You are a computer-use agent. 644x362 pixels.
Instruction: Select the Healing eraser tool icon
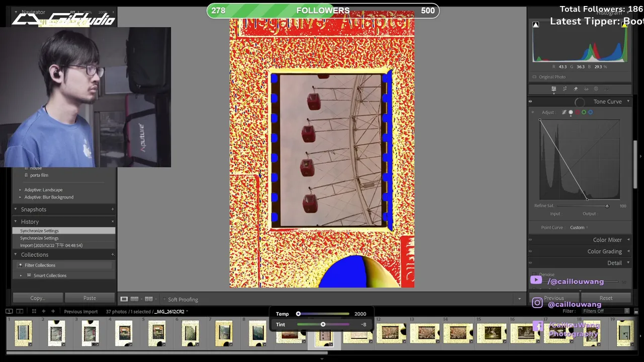tap(576, 89)
